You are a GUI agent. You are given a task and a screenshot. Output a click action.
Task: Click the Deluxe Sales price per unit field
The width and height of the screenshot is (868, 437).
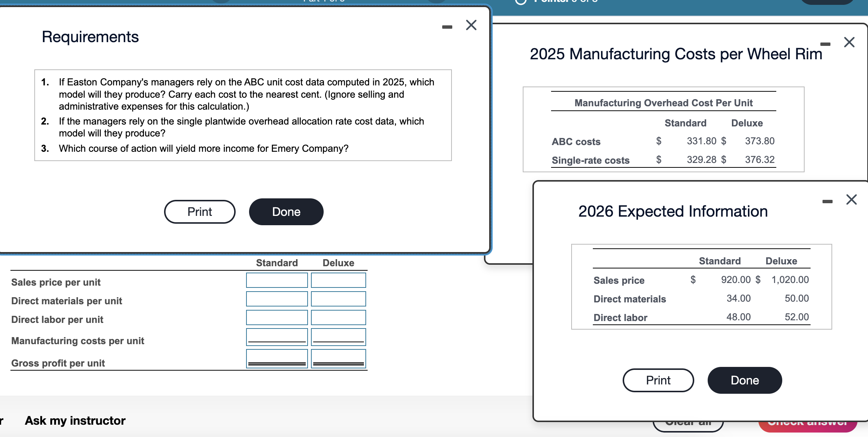pyautogui.click(x=338, y=280)
